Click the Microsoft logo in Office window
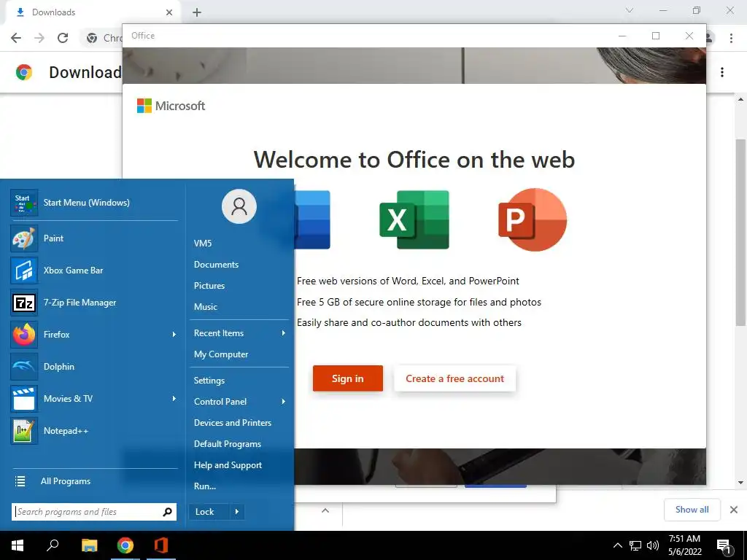Image resolution: width=747 pixels, height=560 pixels. [x=171, y=106]
